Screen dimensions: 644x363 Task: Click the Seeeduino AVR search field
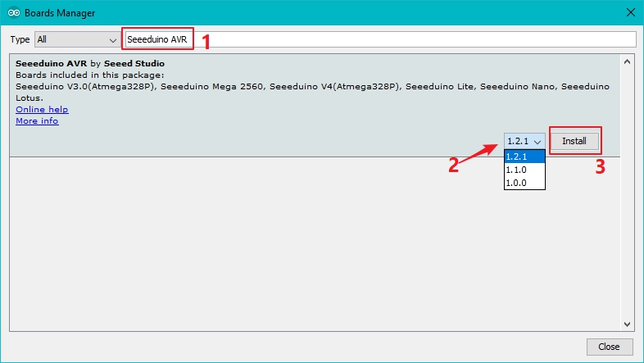click(380, 39)
